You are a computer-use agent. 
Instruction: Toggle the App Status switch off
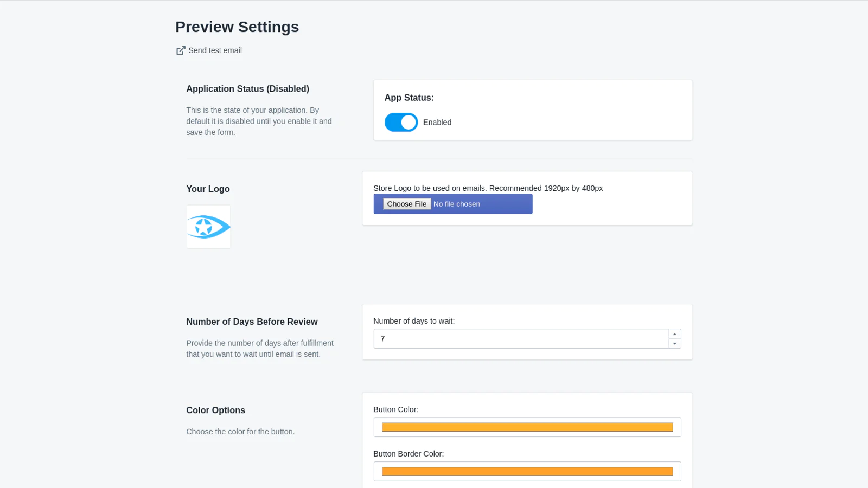pos(401,123)
